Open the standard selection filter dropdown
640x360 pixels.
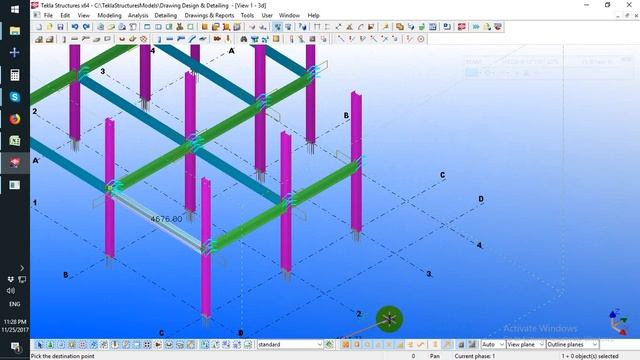tap(290, 345)
